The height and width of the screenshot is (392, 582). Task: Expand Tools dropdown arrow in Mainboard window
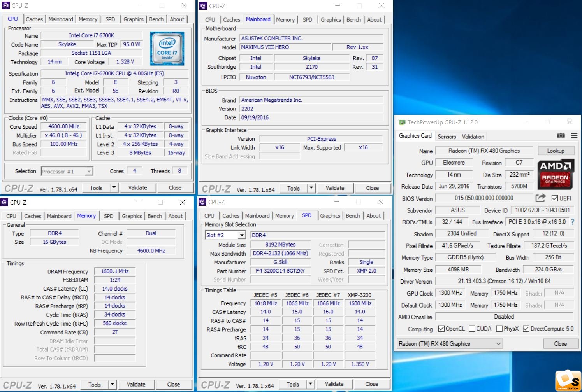311,188
